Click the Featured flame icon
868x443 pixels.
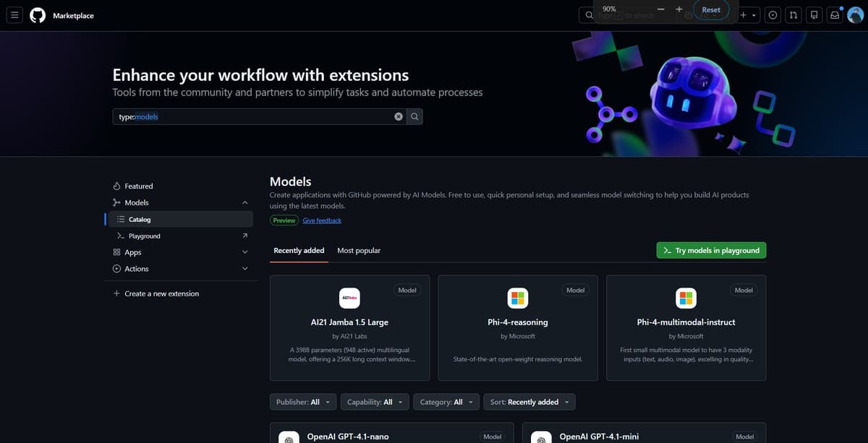point(116,186)
